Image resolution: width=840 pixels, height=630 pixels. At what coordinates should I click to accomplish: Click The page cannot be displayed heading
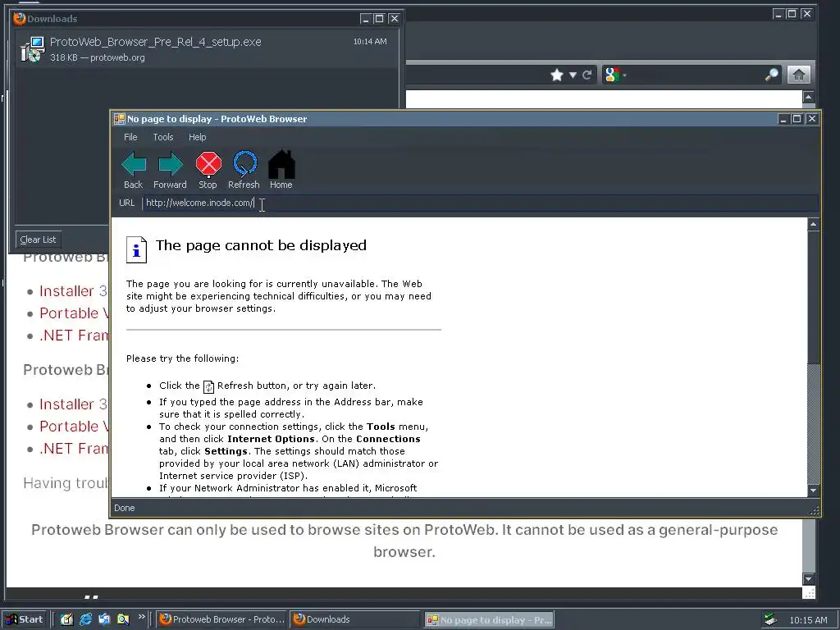tap(261, 245)
